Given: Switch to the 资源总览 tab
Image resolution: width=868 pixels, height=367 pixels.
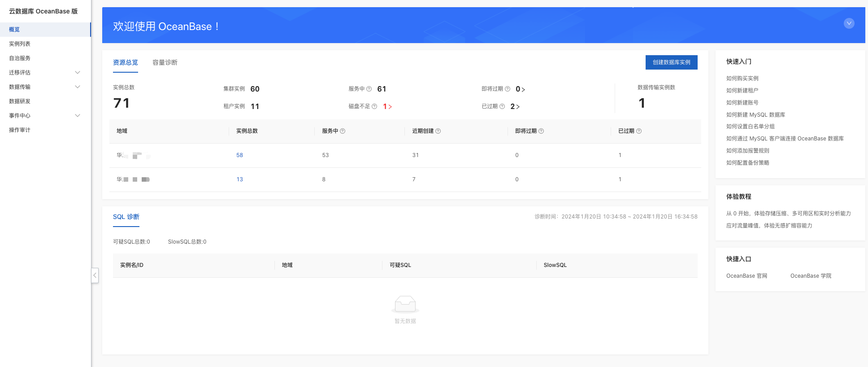Looking at the screenshot, I should (x=126, y=62).
